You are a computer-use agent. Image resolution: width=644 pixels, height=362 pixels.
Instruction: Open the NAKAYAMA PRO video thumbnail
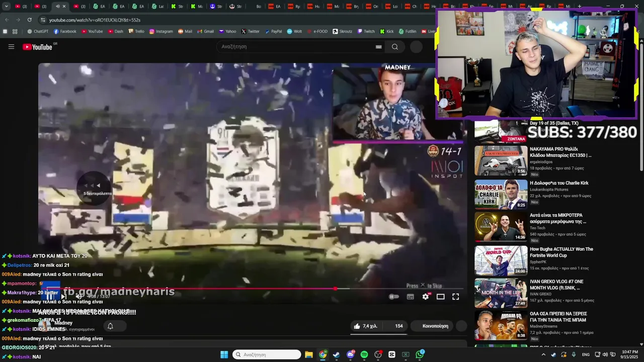pyautogui.click(x=501, y=160)
